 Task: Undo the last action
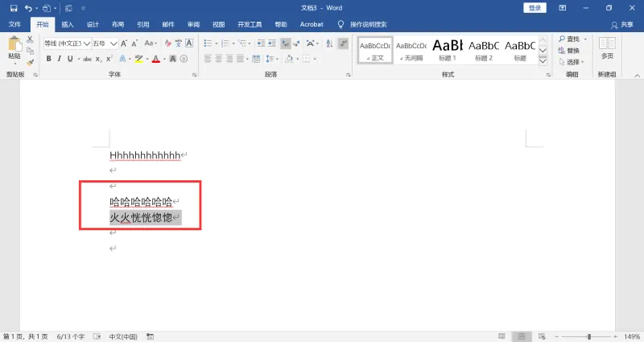point(28,8)
